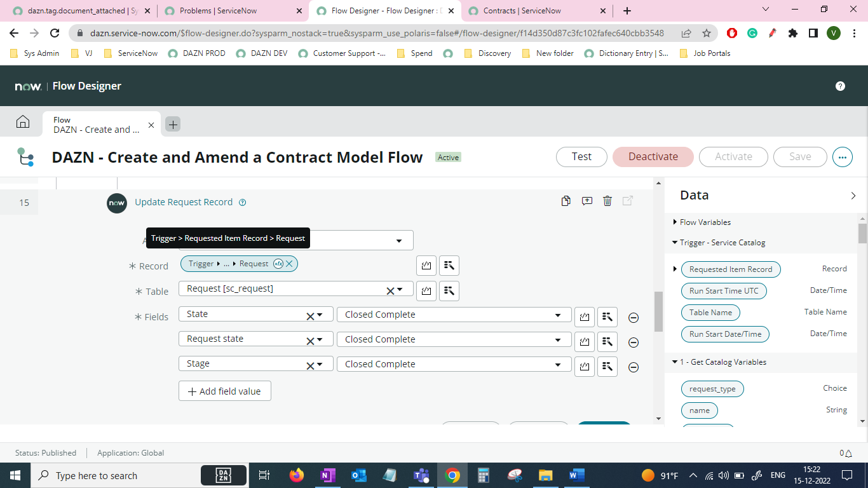Open Update Request Record action title
The width and height of the screenshot is (868, 488).
tap(184, 202)
